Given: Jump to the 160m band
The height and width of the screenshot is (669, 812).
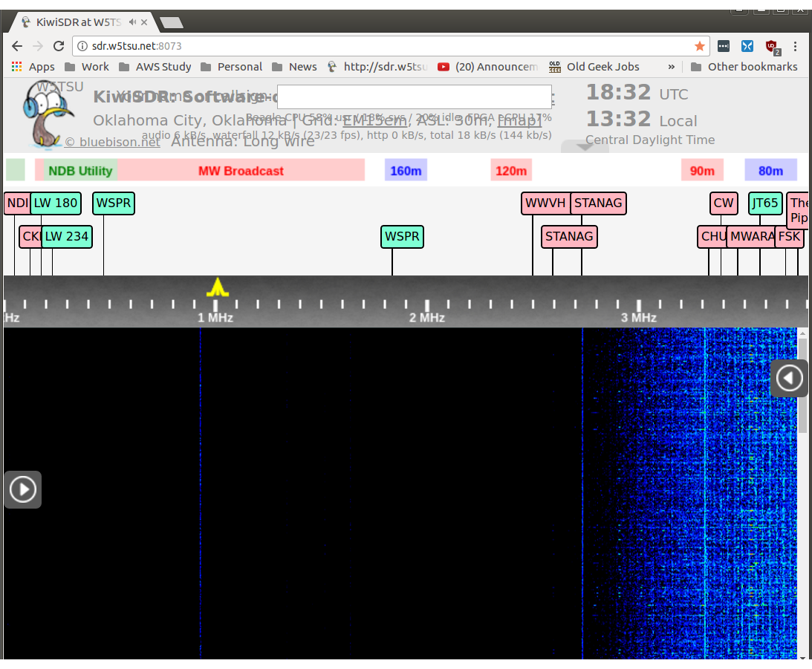Looking at the screenshot, I should [x=406, y=171].
